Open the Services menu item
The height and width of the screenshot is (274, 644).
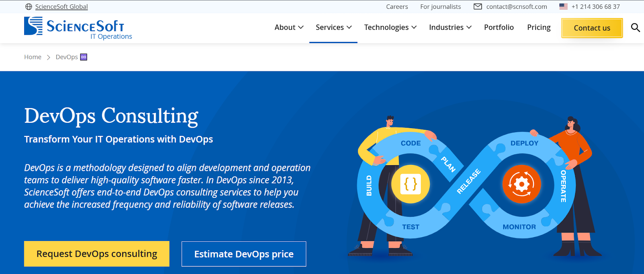coord(330,27)
